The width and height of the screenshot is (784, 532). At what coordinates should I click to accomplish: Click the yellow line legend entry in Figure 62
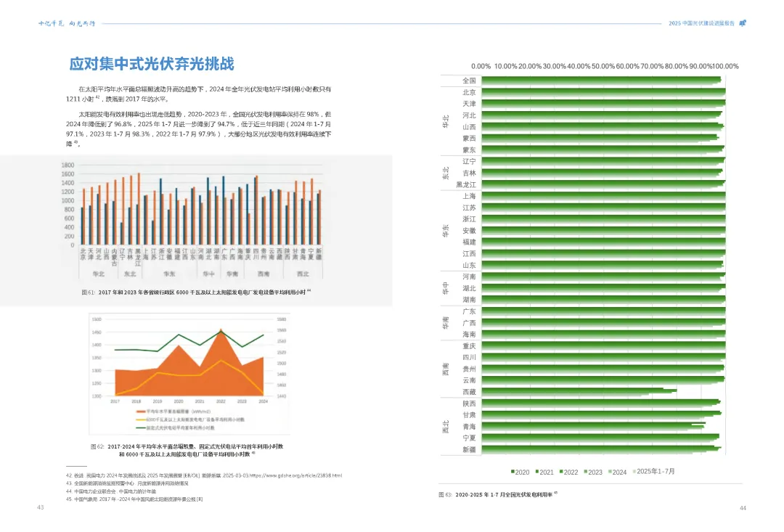(190, 420)
